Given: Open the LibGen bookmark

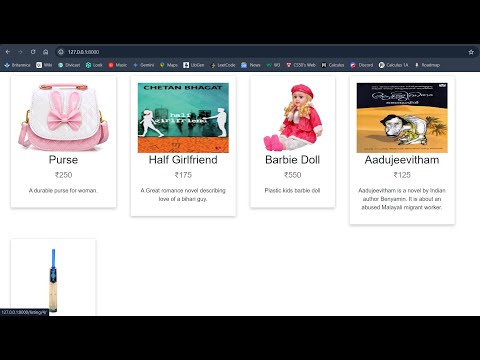Looking at the screenshot, I should pos(194,65).
